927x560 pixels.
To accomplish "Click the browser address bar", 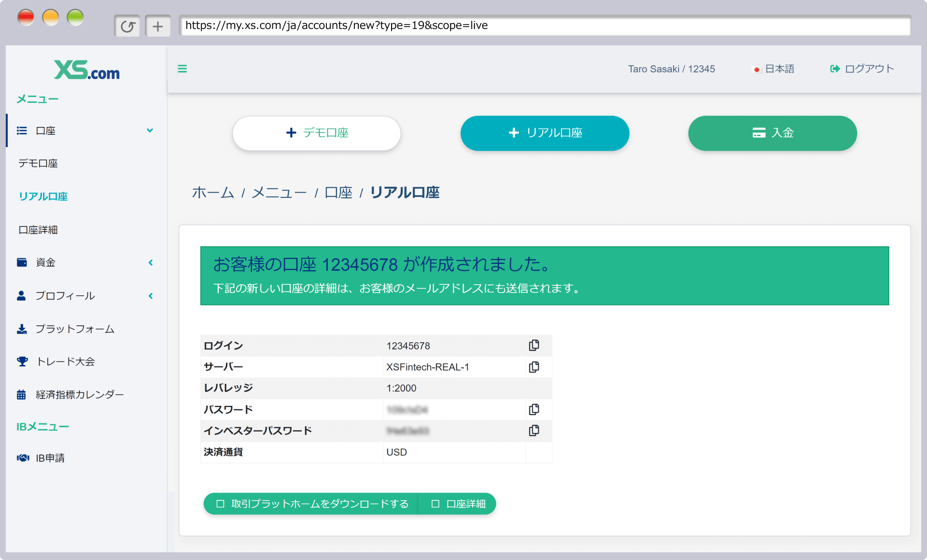I will point(545,26).
